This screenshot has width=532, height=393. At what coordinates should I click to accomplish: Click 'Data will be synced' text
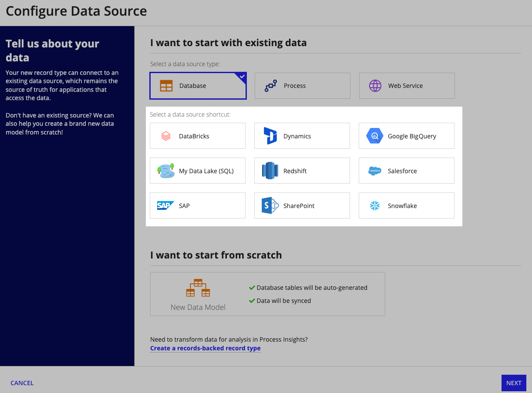coord(284,301)
